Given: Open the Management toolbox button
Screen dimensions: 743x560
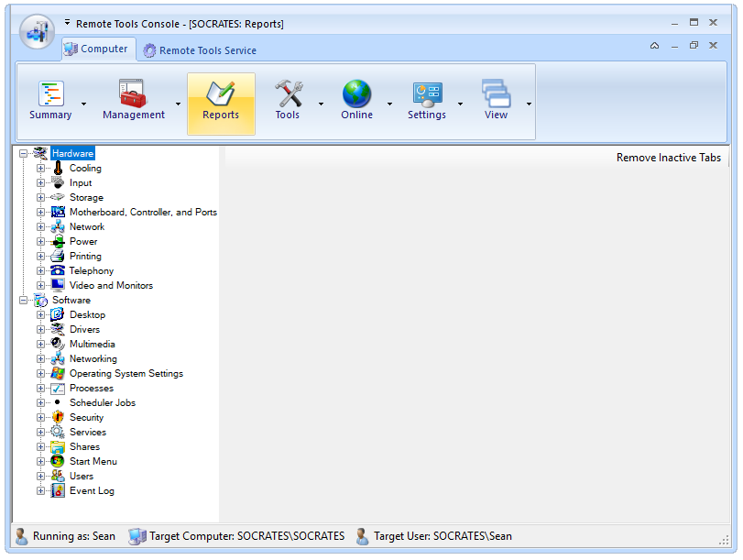Looking at the screenshot, I should tap(134, 101).
